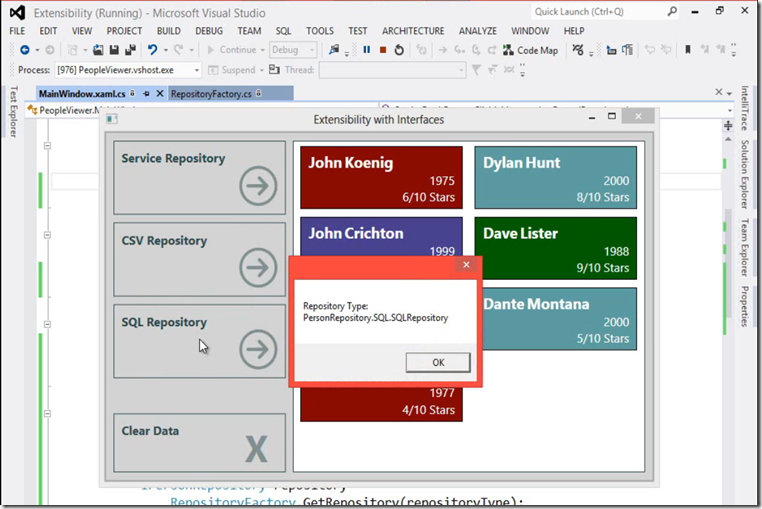Click the toolbar icon right of Debug dropdown
762x509 pixels.
click(x=334, y=50)
